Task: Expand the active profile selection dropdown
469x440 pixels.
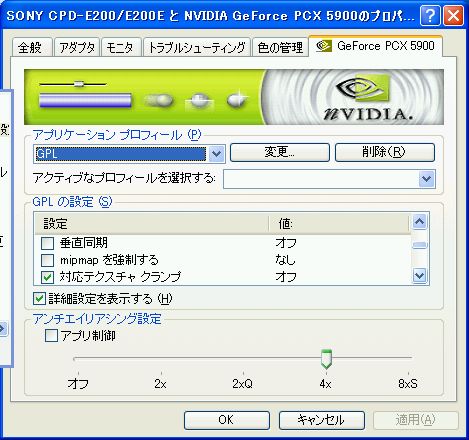Action: (x=427, y=179)
